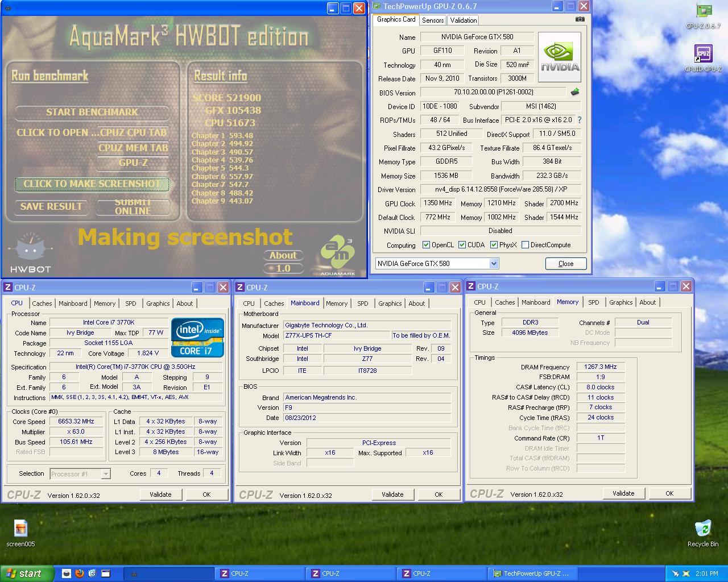Enable the DirectCompute checkbox
728x582 pixels.
(525, 245)
